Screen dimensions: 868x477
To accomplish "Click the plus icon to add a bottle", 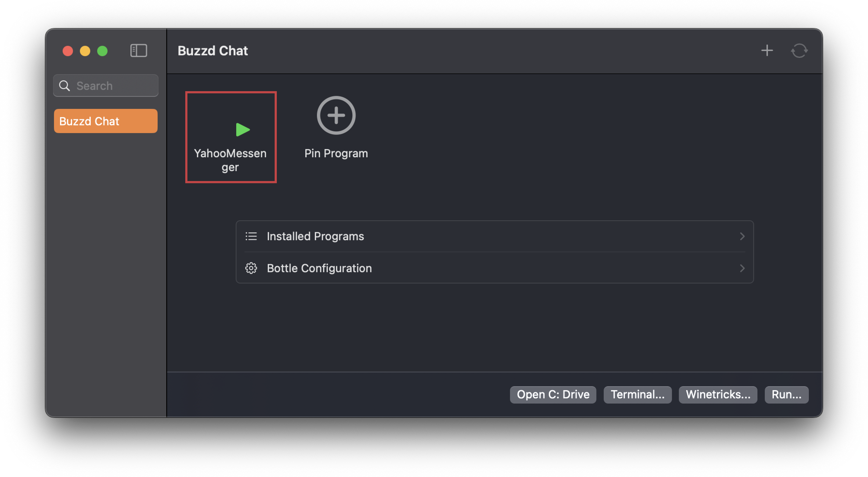I will click(767, 51).
